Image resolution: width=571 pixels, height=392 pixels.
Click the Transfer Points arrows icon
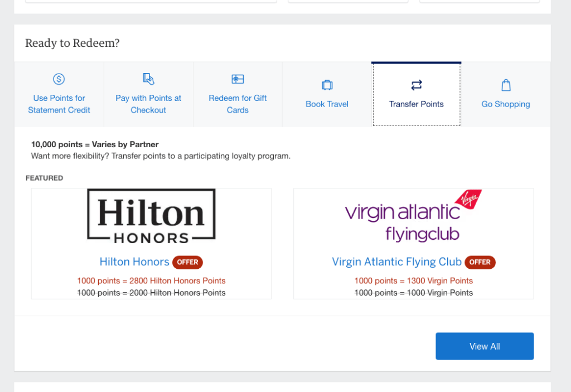click(417, 85)
